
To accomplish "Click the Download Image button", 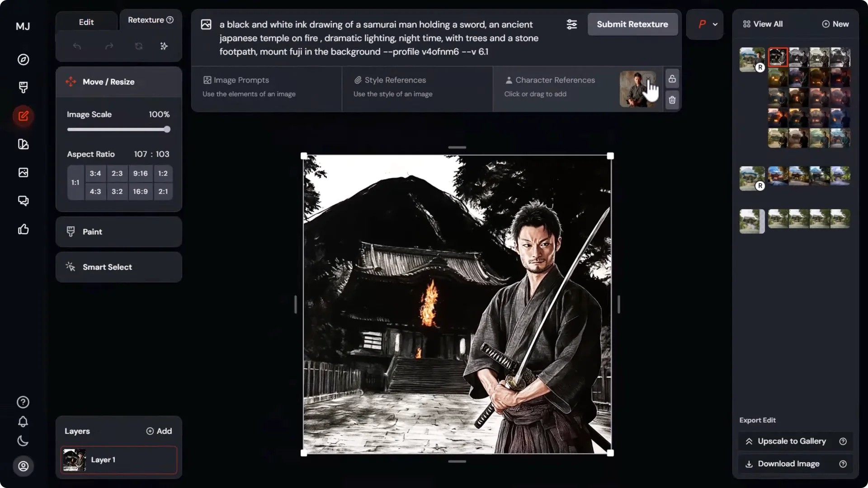I will [x=788, y=464].
